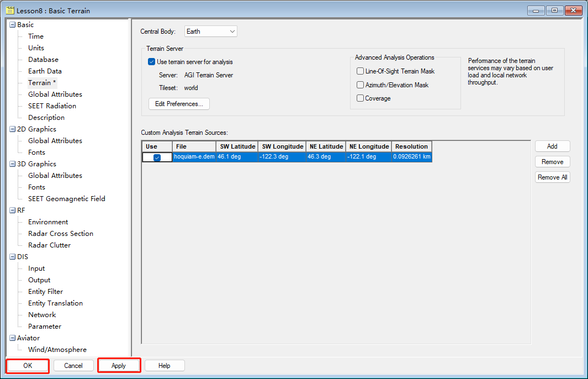Screen dimensions: 588x379
Task: Click Add terrain source button
Action: 552,146
